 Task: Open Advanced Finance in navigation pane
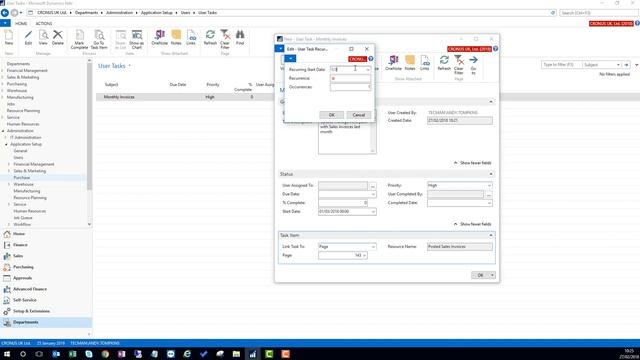point(30,289)
